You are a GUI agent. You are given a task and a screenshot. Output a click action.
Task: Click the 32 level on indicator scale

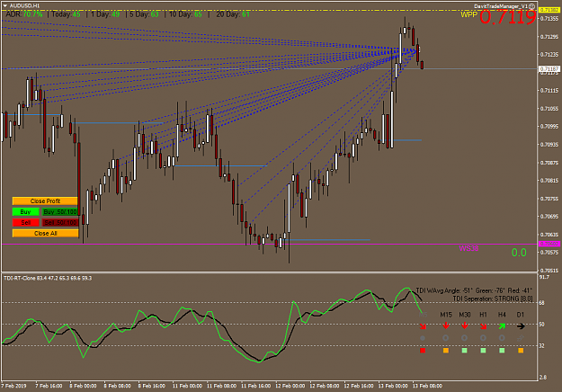542,346
